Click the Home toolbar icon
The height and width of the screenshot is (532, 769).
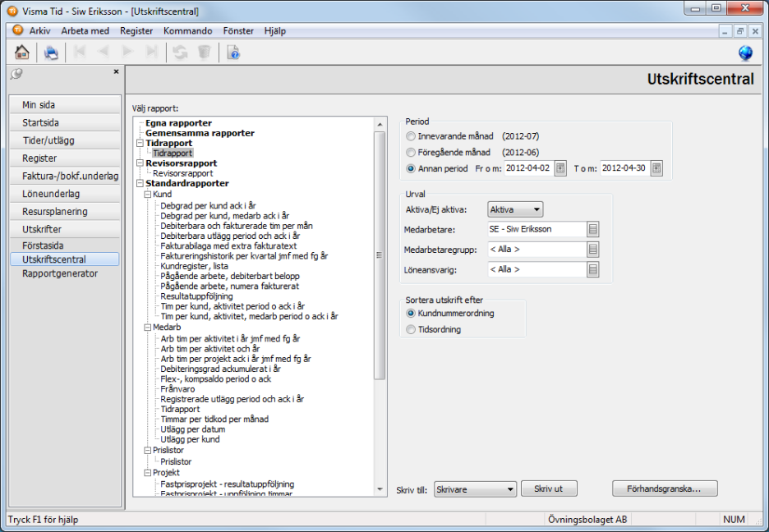22,52
